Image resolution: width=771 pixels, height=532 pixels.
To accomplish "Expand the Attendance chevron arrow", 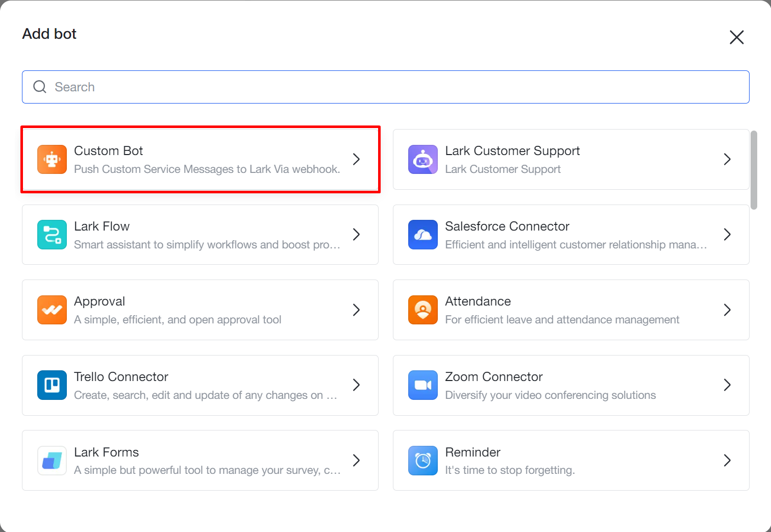I will pos(728,310).
